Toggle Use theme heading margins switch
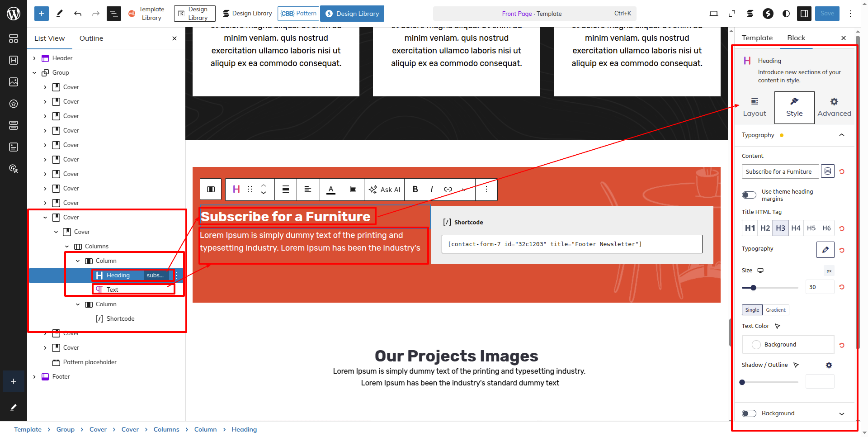The width and height of the screenshot is (868, 437). click(749, 195)
